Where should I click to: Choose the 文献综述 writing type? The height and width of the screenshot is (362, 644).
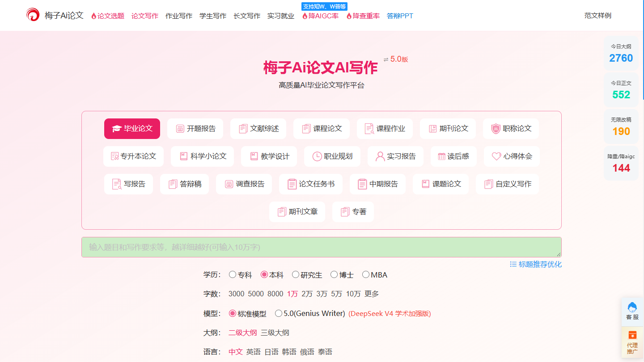click(258, 129)
